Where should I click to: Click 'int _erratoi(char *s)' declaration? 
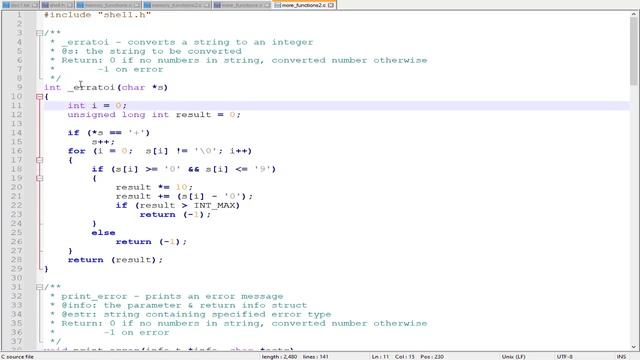(106, 87)
